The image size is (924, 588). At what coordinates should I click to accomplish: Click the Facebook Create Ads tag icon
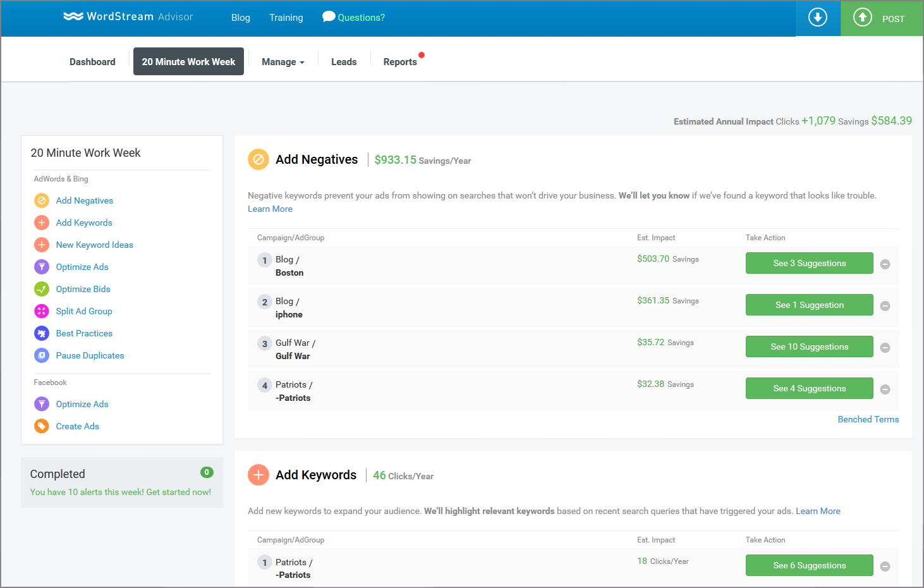(x=42, y=426)
